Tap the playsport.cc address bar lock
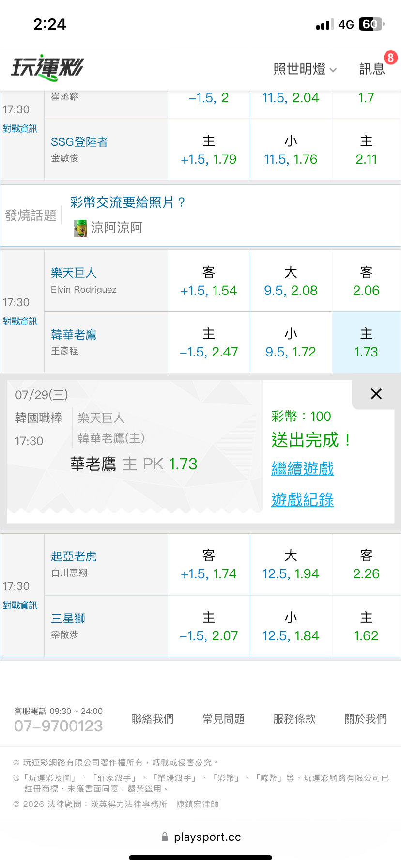Image resolution: width=401 pixels, height=868 pixels. (x=165, y=837)
